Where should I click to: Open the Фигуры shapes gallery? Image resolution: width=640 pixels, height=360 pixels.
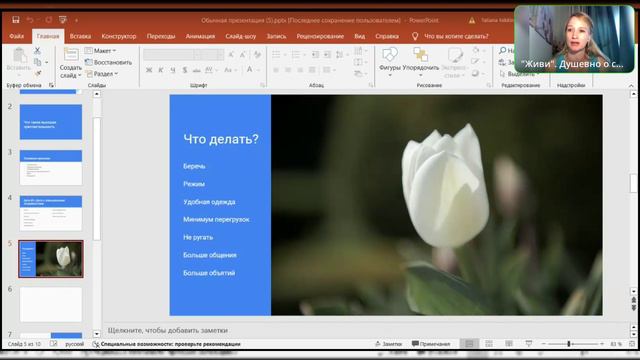pyautogui.click(x=389, y=62)
